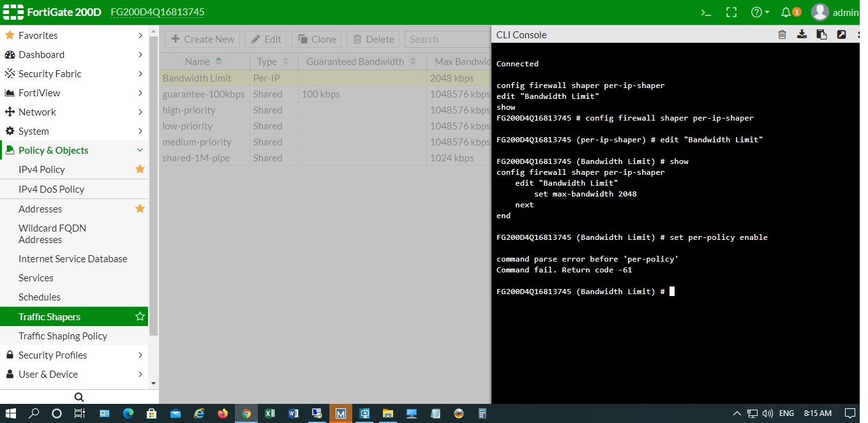Select the shared-1M-pipe row
Viewport: 868px width, 423px height.
click(x=325, y=158)
